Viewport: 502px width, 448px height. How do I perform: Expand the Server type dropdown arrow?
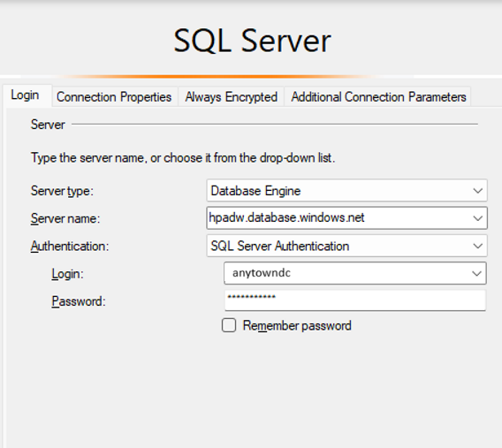477,191
